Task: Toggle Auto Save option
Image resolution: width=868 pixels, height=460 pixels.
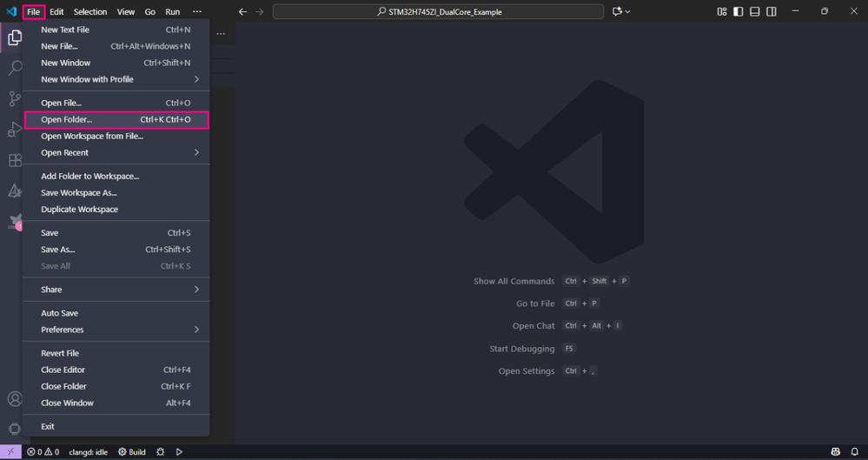Action: pos(116,313)
